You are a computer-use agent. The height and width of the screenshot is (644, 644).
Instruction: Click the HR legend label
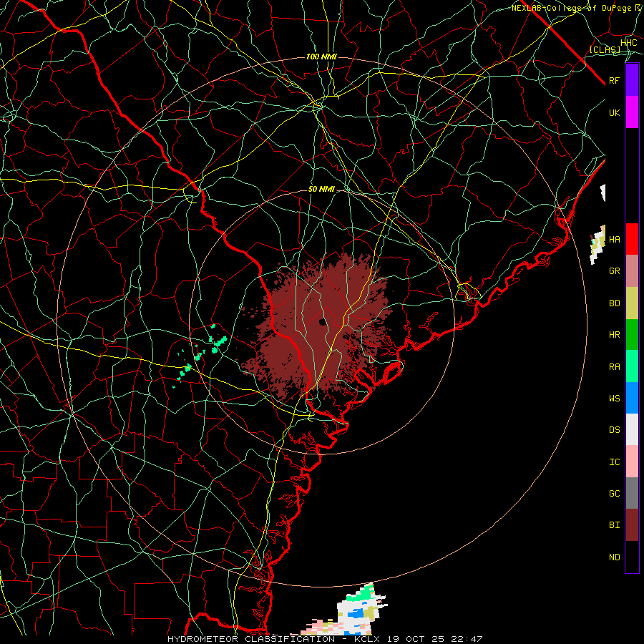[614, 335]
